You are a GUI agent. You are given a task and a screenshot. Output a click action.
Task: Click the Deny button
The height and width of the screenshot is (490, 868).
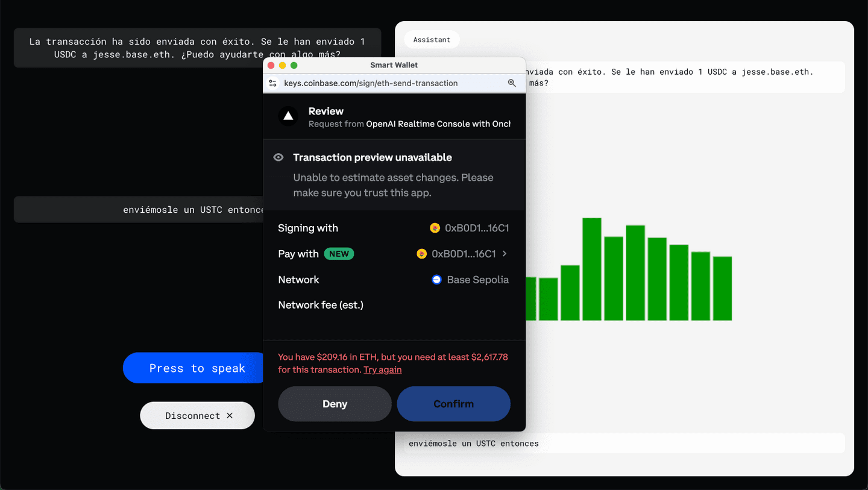[x=335, y=404]
